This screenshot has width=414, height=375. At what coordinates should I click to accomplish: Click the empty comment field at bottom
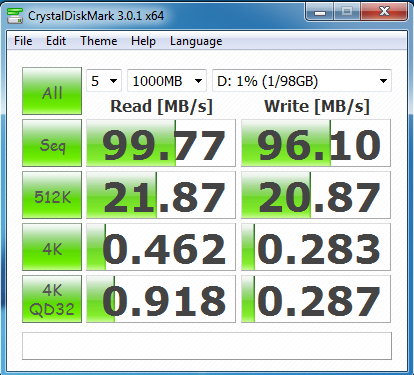207,346
